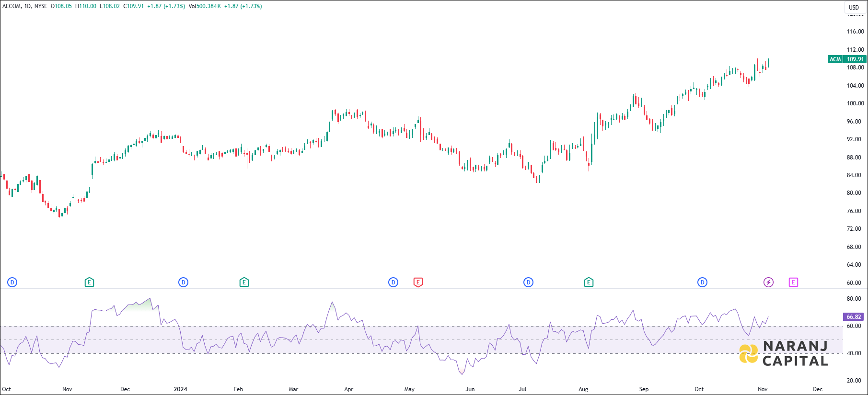The image size is (868, 395).
Task: Click the dividend D marker near July
Action: pyautogui.click(x=528, y=282)
